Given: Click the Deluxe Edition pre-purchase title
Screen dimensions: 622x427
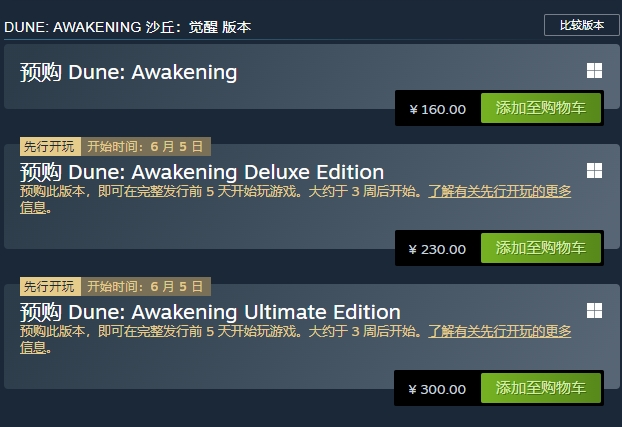Looking at the screenshot, I should click(x=201, y=172).
